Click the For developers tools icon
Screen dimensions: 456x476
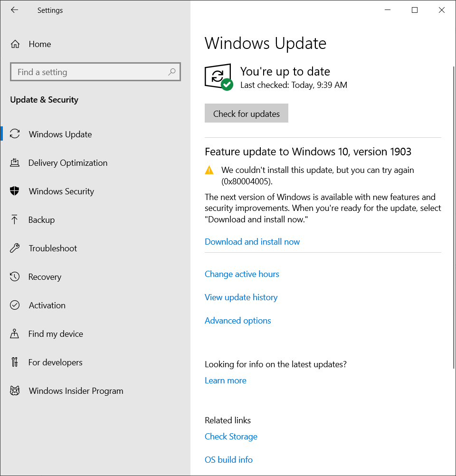[15, 362]
